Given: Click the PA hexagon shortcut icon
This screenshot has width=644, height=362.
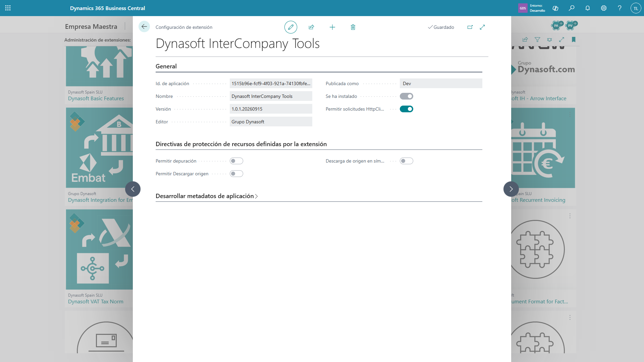Looking at the screenshot, I should point(557,25).
